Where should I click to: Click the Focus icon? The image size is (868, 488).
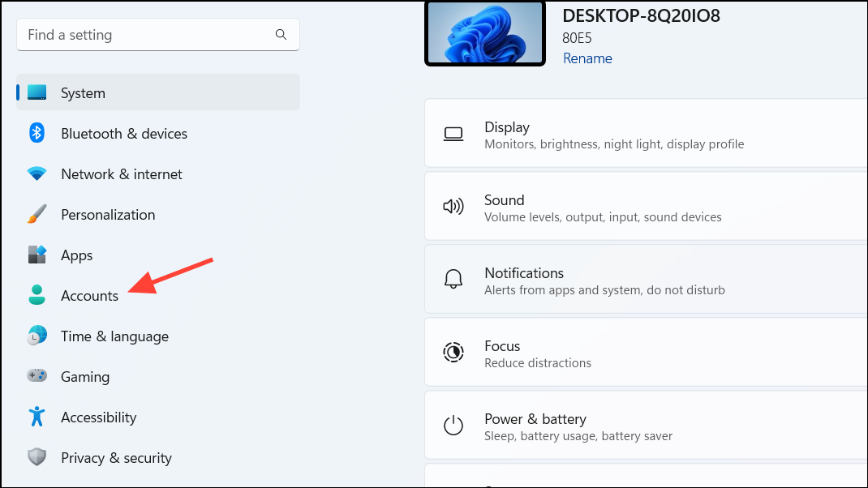pyautogui.click(x=453, y=352)
